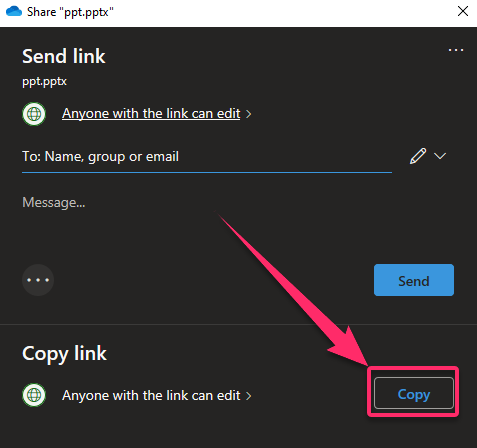
Task: Click the ppt.pptx file name label
Action: (44, 82)
